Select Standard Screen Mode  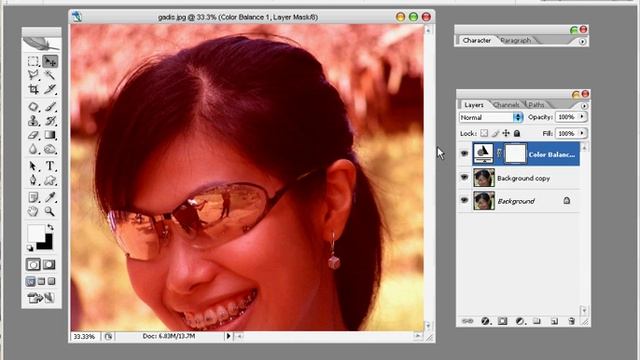tap(31, 281)
